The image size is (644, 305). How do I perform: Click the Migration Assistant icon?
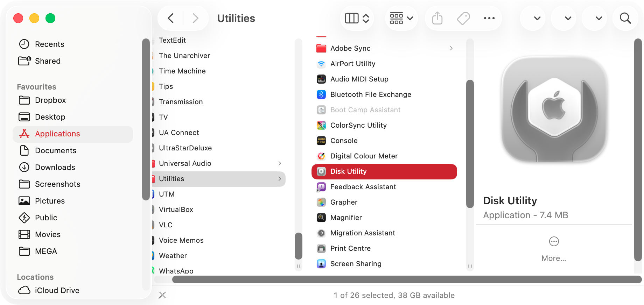point(321,233)
